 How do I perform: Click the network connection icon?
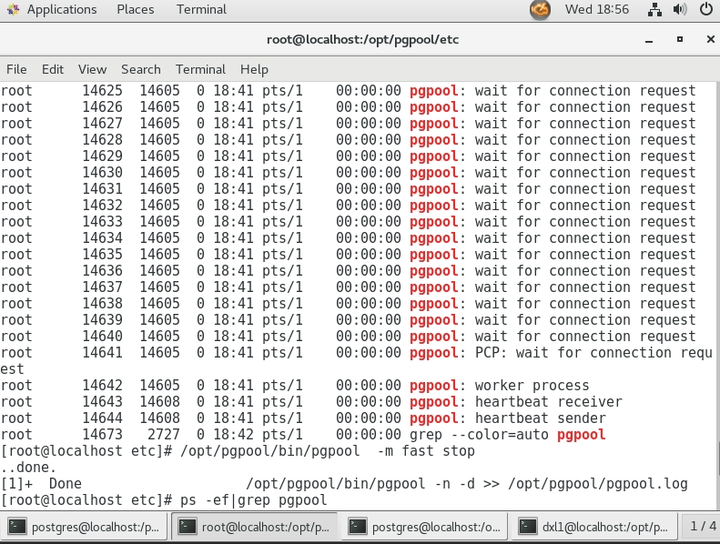(x=654, y=10)
